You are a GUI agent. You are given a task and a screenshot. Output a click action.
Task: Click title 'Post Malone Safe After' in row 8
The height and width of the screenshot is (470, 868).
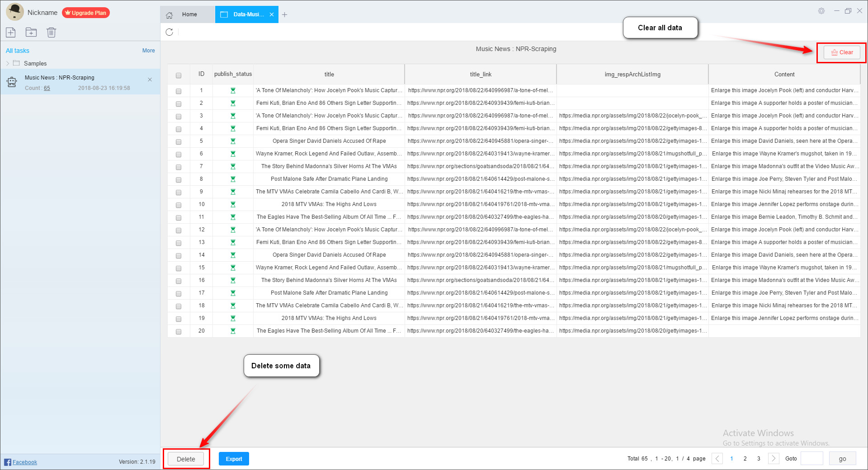pos(329,179)
